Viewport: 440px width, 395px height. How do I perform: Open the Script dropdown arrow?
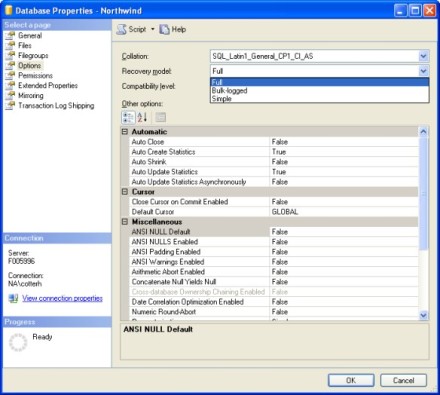tap(153, 29)
